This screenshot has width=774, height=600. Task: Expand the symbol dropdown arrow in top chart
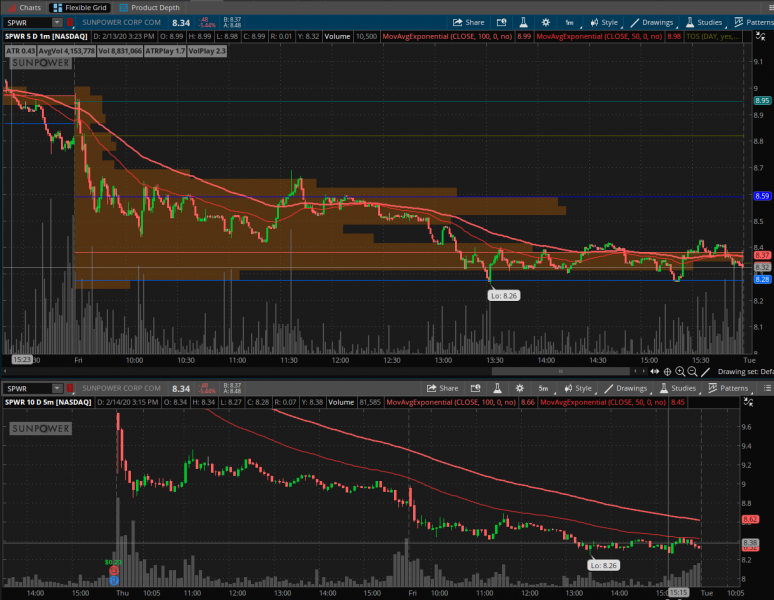coord(57,23)
